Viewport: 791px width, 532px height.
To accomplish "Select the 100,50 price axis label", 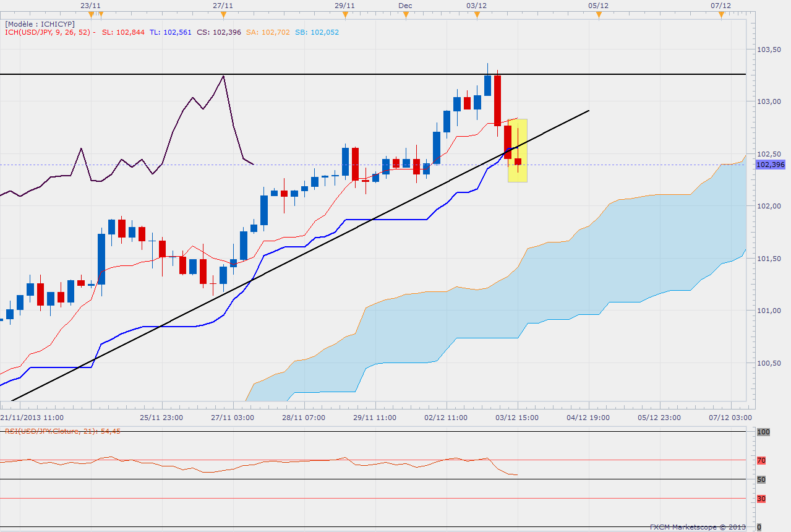I will coord(769,363).
